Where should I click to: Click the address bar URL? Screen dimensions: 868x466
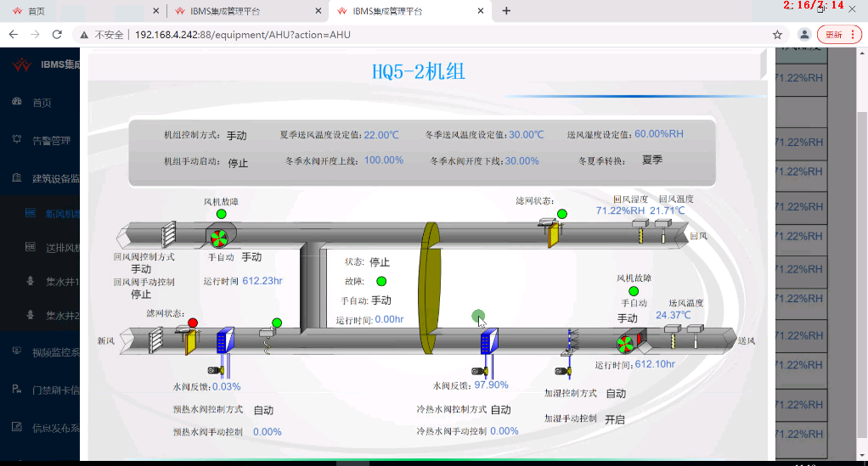click(x=242, y=34)
